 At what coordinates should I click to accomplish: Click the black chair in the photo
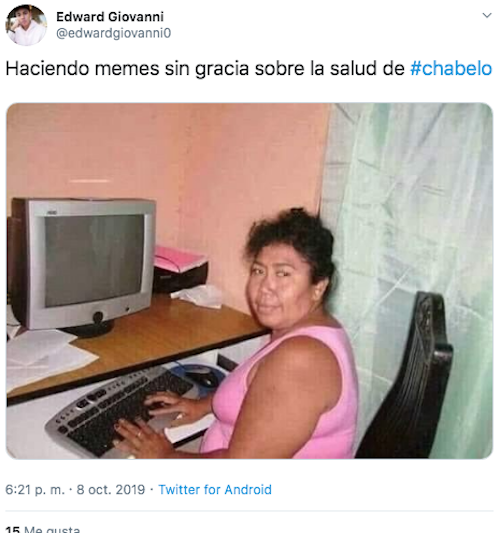click(x=408, y=377)
